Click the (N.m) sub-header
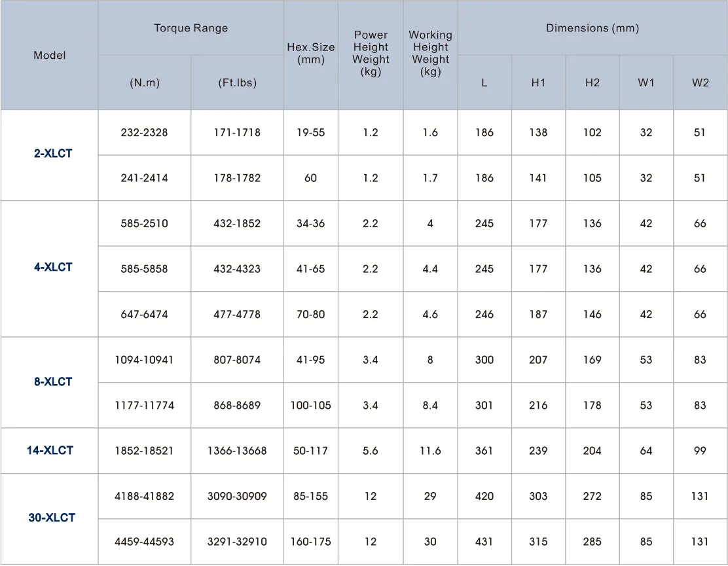 [144, 82]
